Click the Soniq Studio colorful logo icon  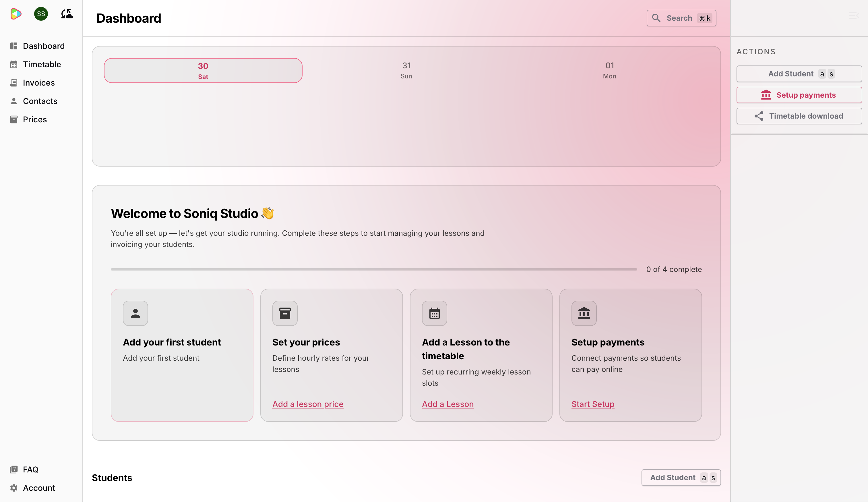click(16, 14)
